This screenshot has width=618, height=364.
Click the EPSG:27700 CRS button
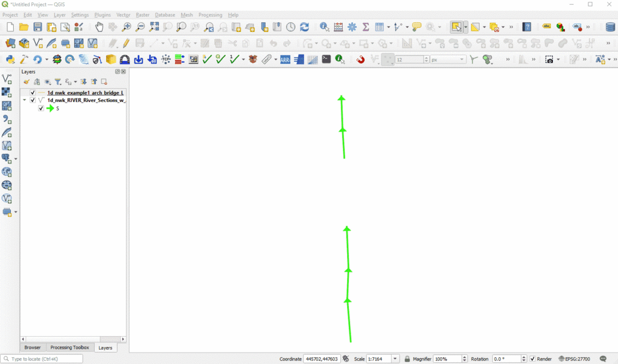point(574,359)
